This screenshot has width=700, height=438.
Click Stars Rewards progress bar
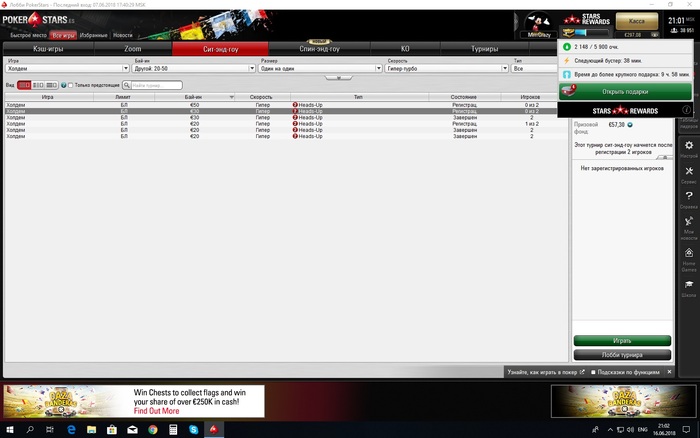(x=591, y=33)
